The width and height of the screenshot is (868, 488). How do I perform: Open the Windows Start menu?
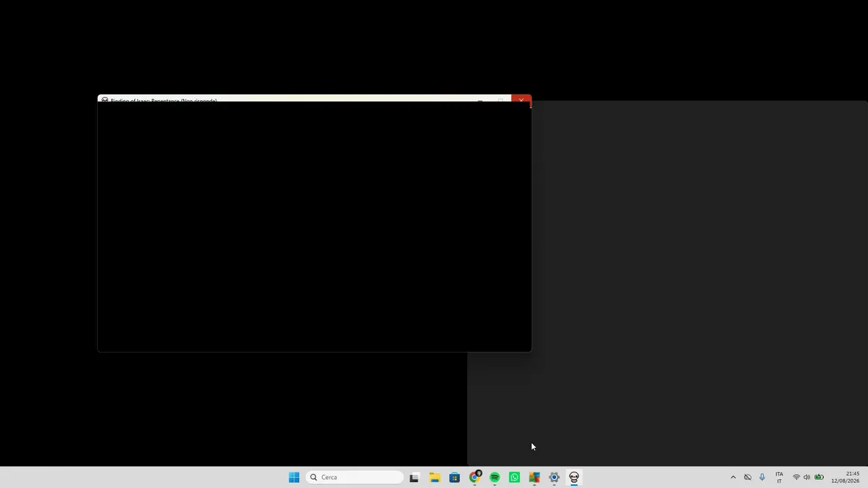pyautogui.click(x=294, y=477)
